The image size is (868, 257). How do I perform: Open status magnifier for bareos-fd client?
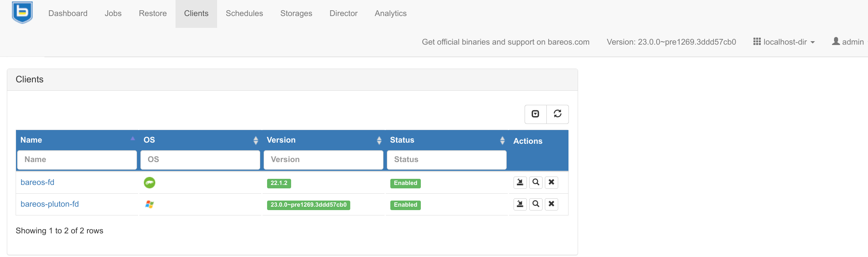tap(536, 182)
